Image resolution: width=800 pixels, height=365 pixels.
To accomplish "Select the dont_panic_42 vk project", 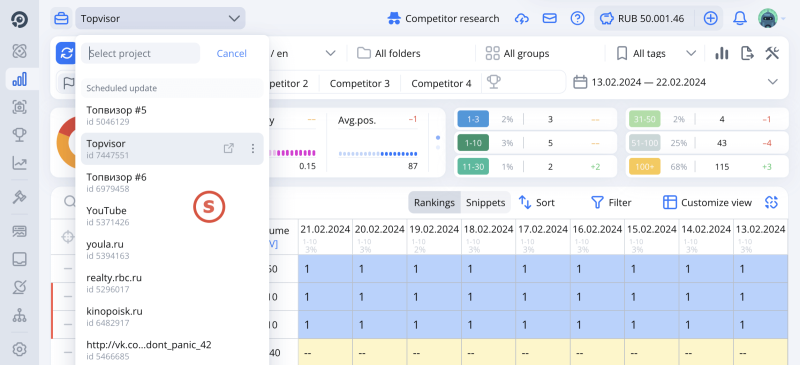I will [x=172, y=350].
